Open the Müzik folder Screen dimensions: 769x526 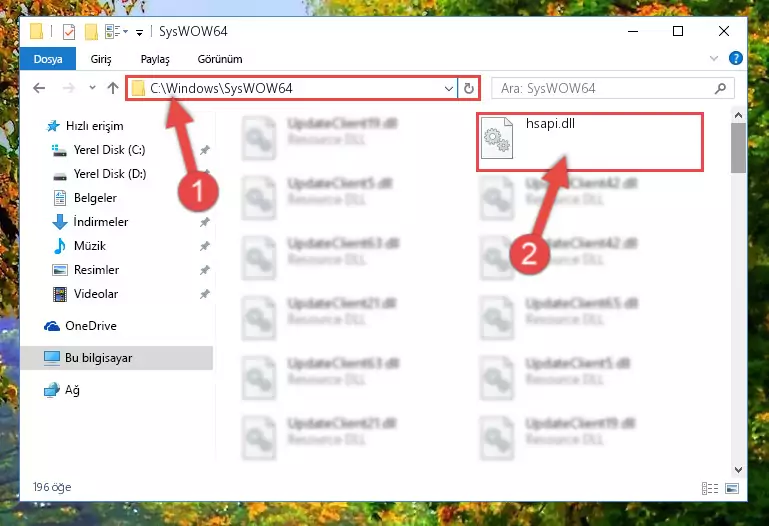pyautogui.click(x=90, y=246)
